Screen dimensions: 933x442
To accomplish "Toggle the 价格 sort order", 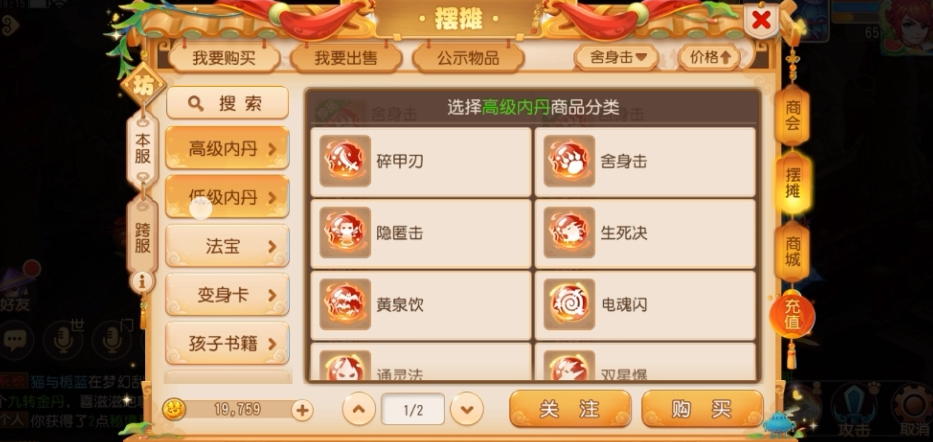I will pos(709,57).
